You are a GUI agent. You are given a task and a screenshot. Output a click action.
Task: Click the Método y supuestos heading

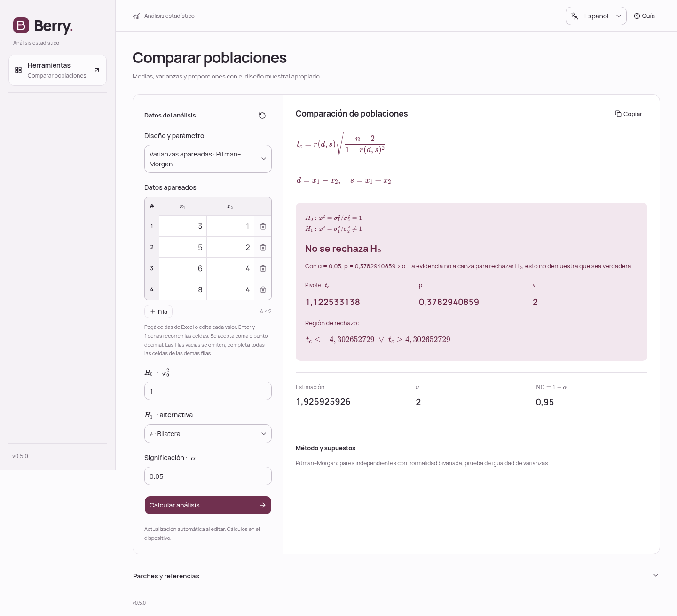click(325, 448)
